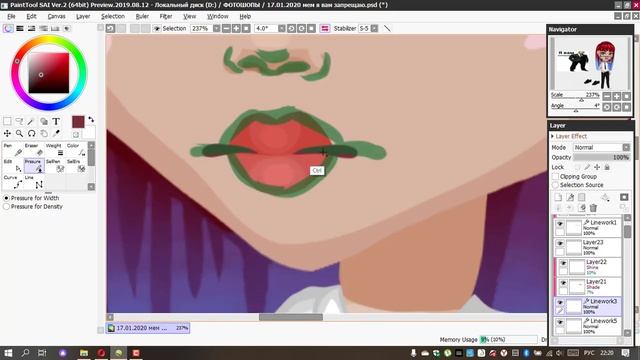Toggle show Selection eye in toolbar

click(x=156, y=29)
